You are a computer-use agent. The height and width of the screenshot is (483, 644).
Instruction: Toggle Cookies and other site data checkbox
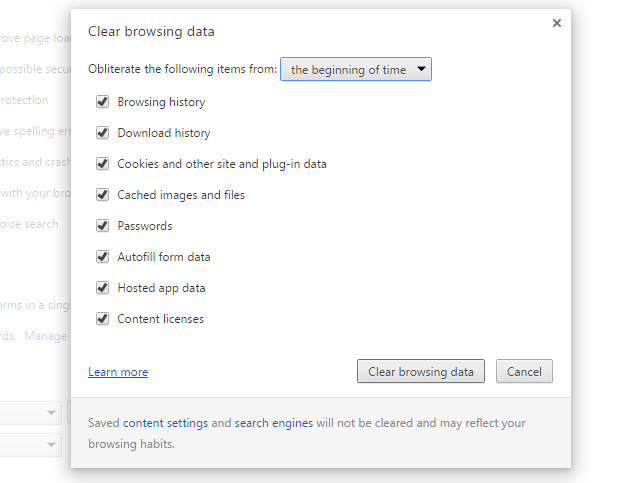[102, 163]
